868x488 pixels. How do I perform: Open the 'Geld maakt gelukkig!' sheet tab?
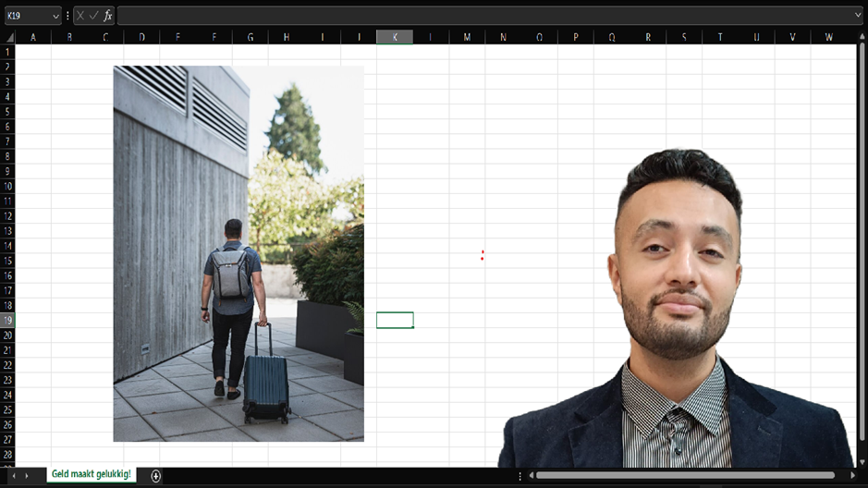coord(91,475)
